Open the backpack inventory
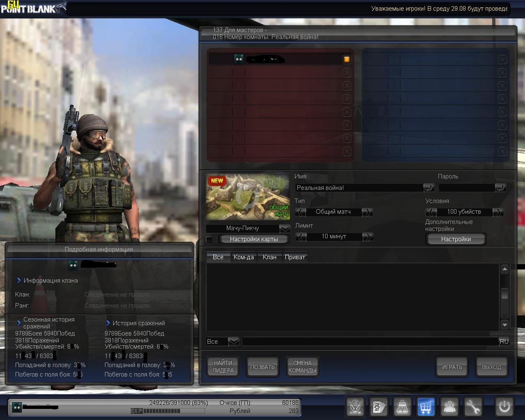This screenshot has width=525, height=420. tap(402, 407)
